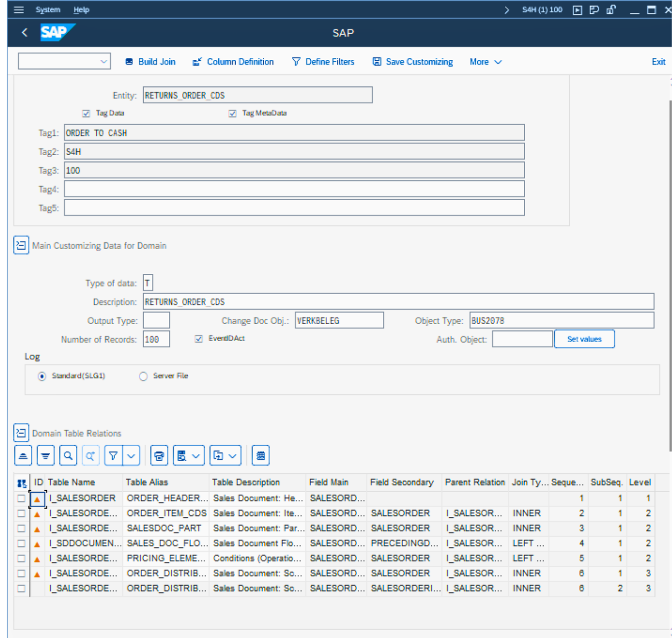
Task: Uncheck the Tag Data checkbox
Action: (x=86, y=113)
